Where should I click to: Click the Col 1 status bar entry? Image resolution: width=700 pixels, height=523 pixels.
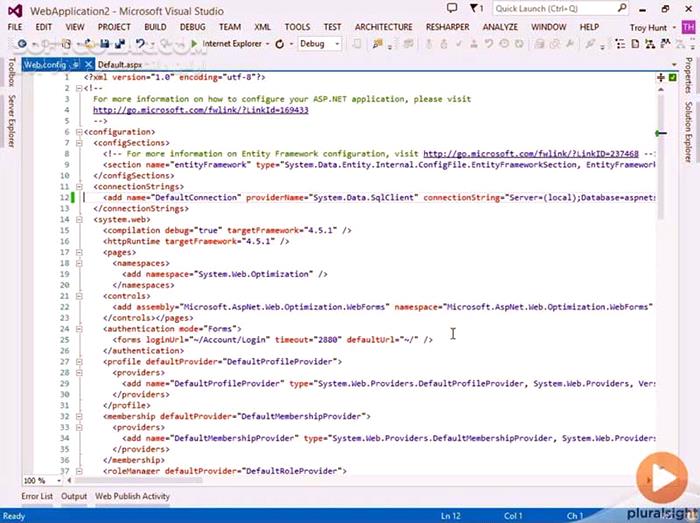point(513,516)
